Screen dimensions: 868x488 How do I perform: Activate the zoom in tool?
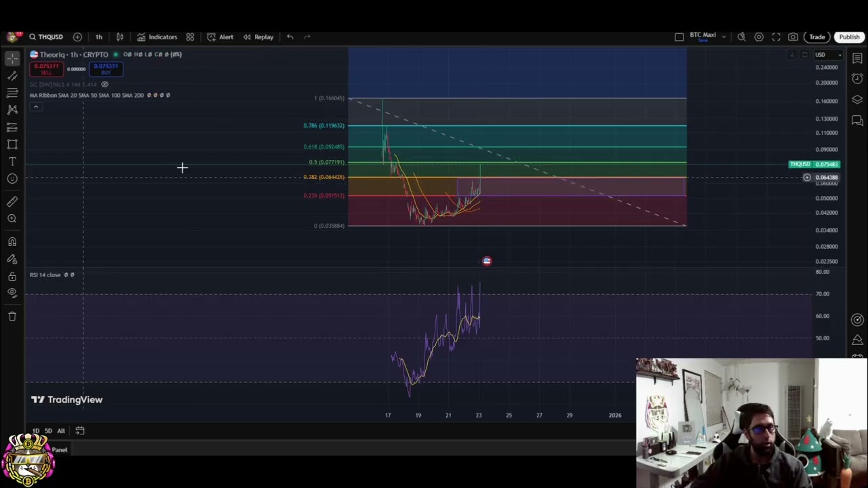12,218
